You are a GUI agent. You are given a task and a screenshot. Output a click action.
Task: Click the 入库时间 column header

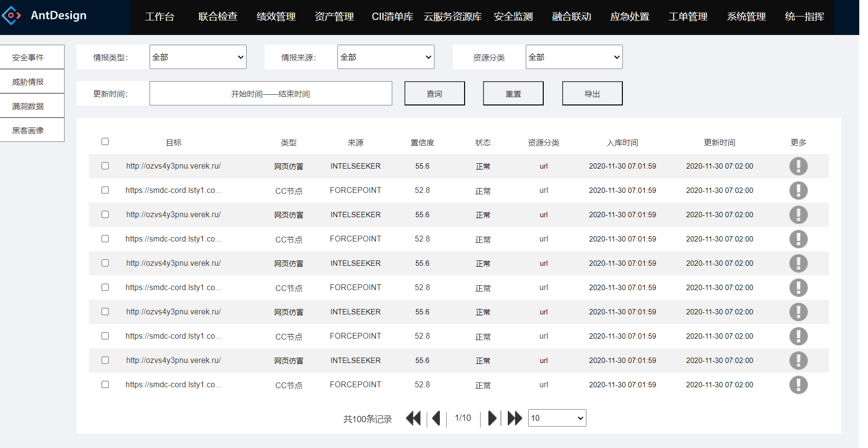pyautogui.click(x=622, y=142)
